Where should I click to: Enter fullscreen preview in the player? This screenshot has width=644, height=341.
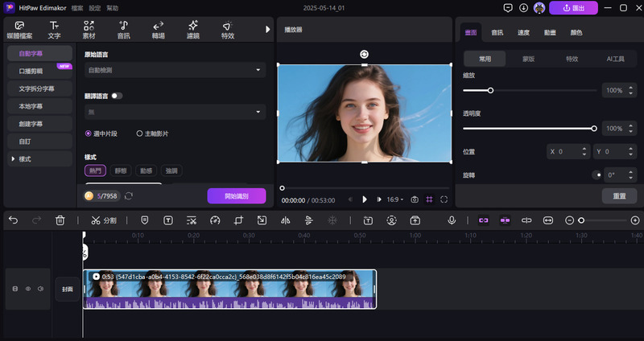[444, 199]
